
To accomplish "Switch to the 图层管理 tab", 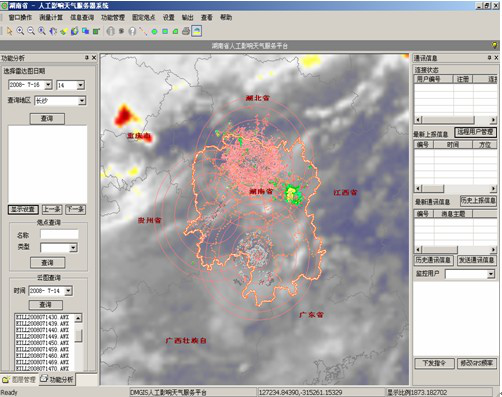I will pos(20,380).
